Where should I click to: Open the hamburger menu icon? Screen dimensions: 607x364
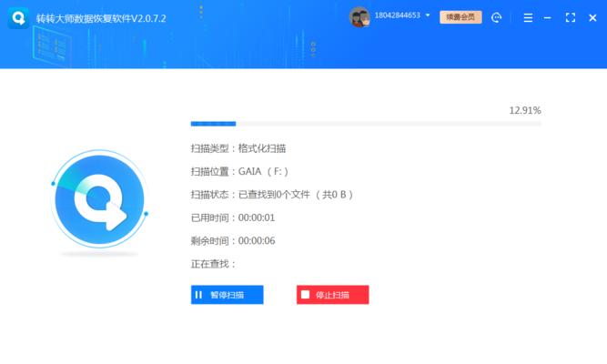[x=528, y=17]
